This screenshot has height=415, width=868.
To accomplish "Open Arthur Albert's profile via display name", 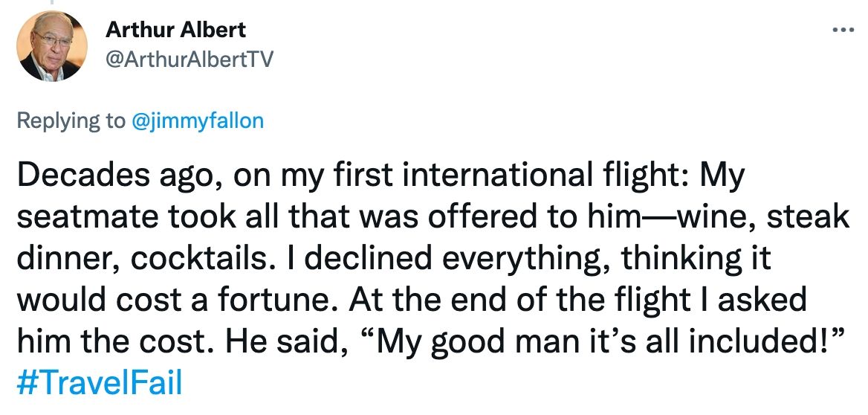I will point(175,29).
